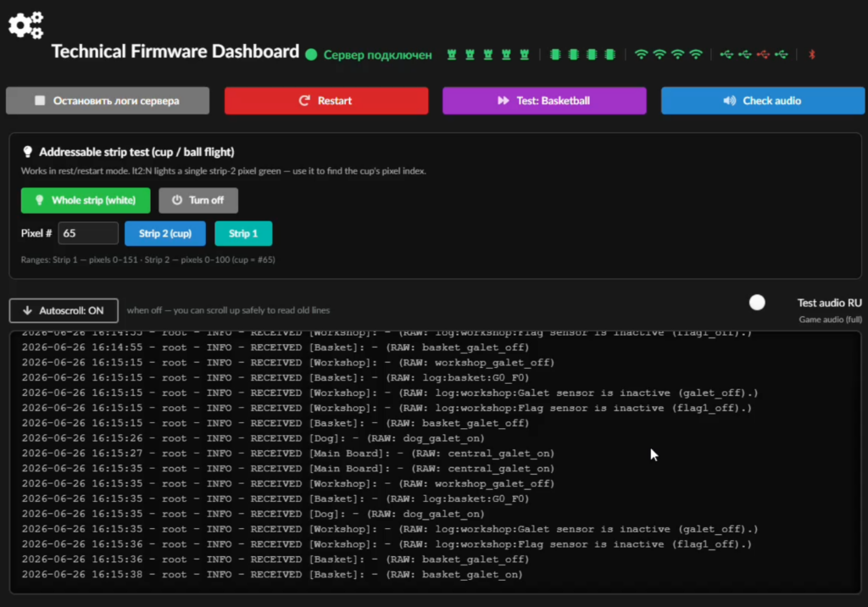Click 16:15:36 Flag sensor inactive log line
This screenshot has width=868, height=607.
pyautogui.click(x=387, y=544)
